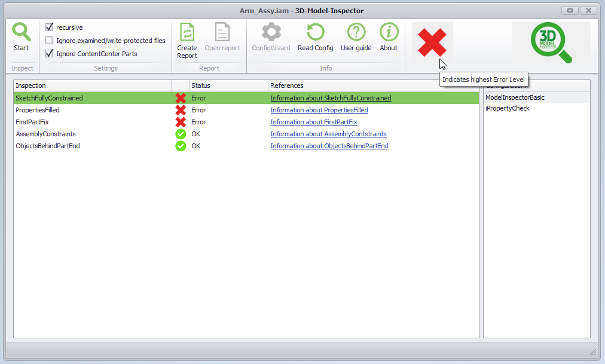Image resolution: width=605 pixels, height=364 pixels.
Task: Open the User guide help icon
Action: click(x=356, y=32)
